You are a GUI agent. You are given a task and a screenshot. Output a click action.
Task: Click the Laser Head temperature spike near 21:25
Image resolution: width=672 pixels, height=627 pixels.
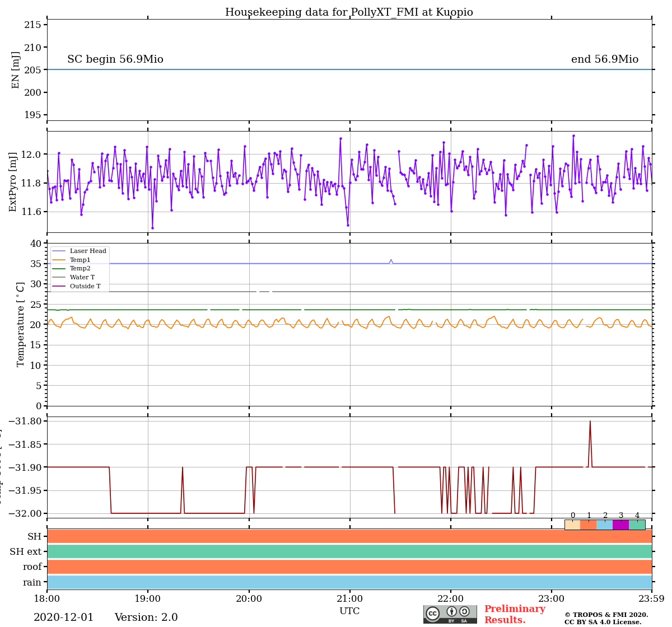(391, 261)
